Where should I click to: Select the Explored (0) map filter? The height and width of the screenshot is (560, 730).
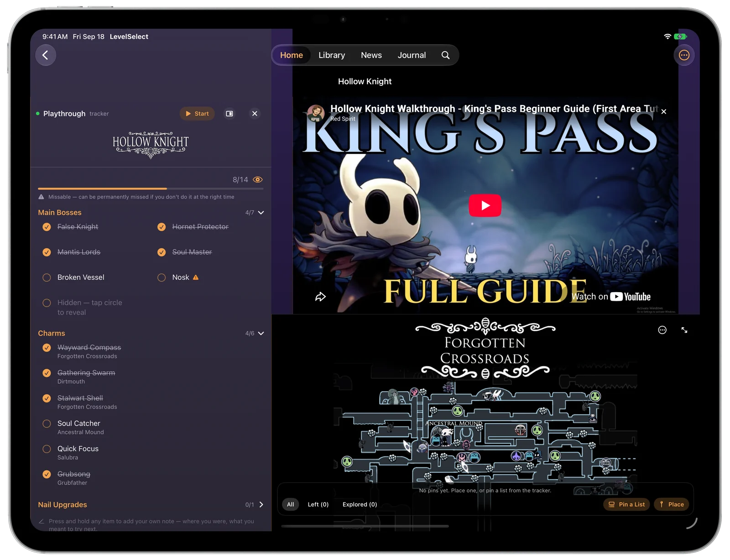click(x=360, y=504)
